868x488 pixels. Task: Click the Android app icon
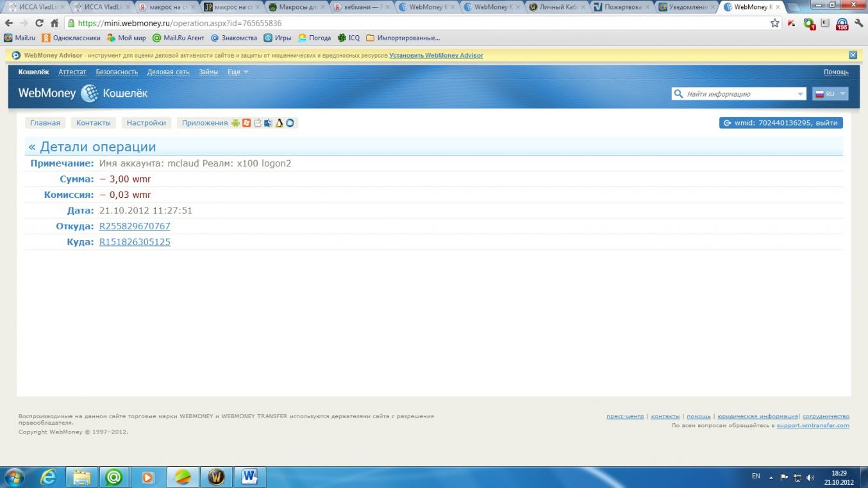[x=235, y=123]
